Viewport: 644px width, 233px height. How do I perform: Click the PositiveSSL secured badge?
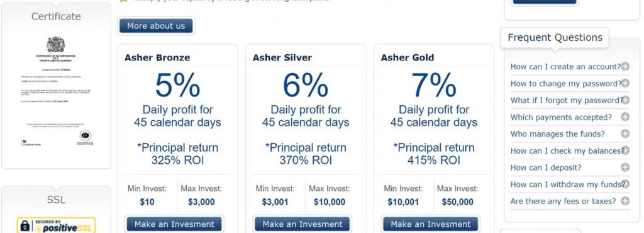56,225
